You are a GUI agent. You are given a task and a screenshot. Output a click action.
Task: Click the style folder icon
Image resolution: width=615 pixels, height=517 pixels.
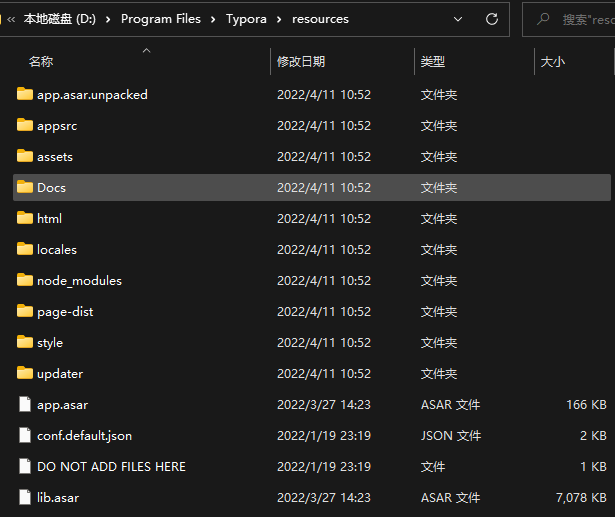pos(25,342)
